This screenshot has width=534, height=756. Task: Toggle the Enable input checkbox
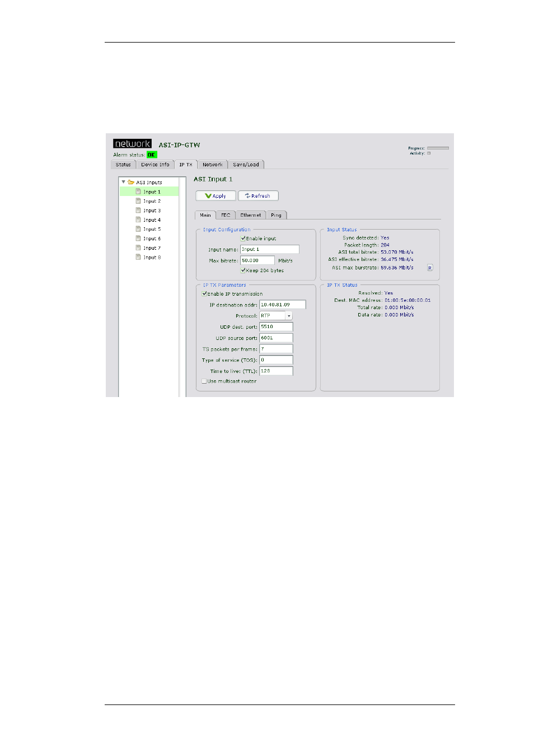tap(243, 238)
